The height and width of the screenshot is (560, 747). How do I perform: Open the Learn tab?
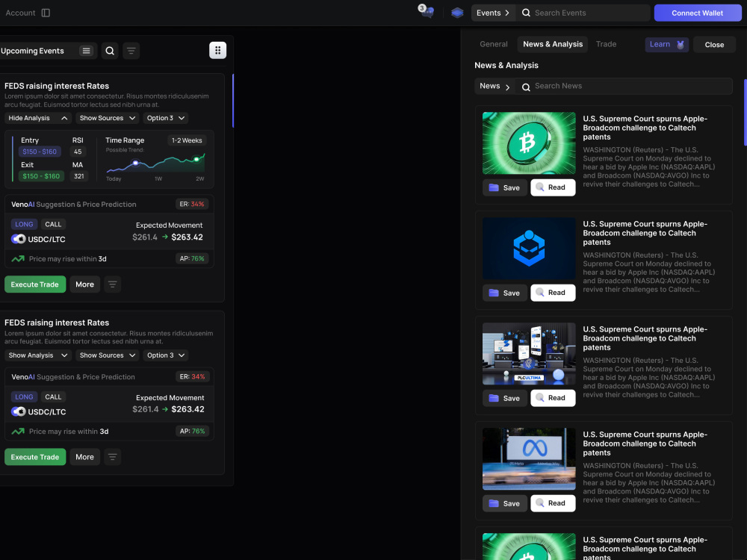coord(666,44)
